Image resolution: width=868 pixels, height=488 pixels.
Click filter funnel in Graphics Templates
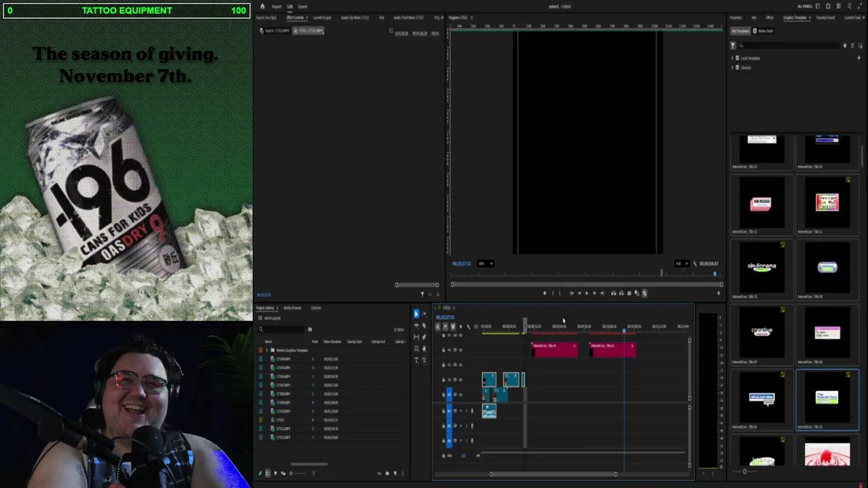(733, 45)
